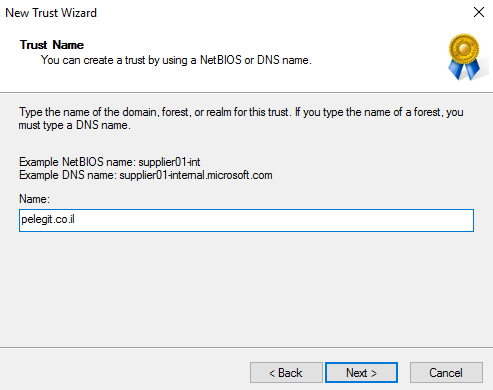Cancel the trust creation wizard
The image size is (493, 390).
click(x=446, y=372)
